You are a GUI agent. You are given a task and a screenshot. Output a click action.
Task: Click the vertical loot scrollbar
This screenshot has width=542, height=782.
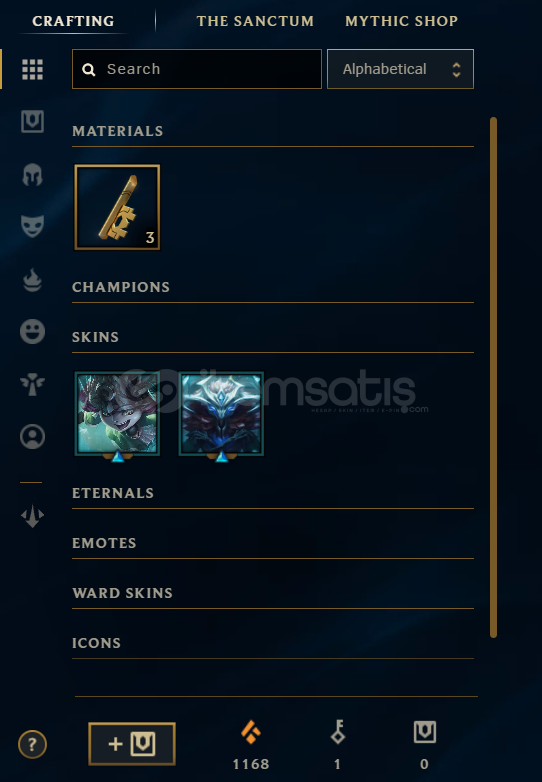tap(493, 378)
